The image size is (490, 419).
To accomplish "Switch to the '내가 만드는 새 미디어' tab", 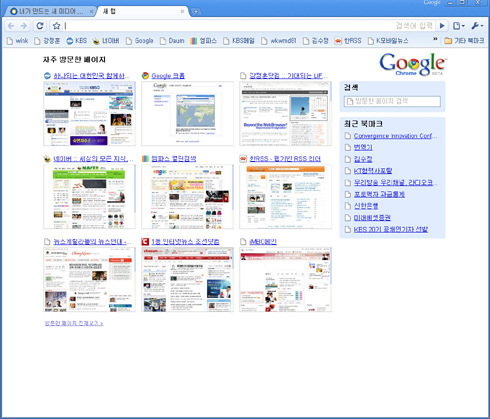I will click(51, 12).
